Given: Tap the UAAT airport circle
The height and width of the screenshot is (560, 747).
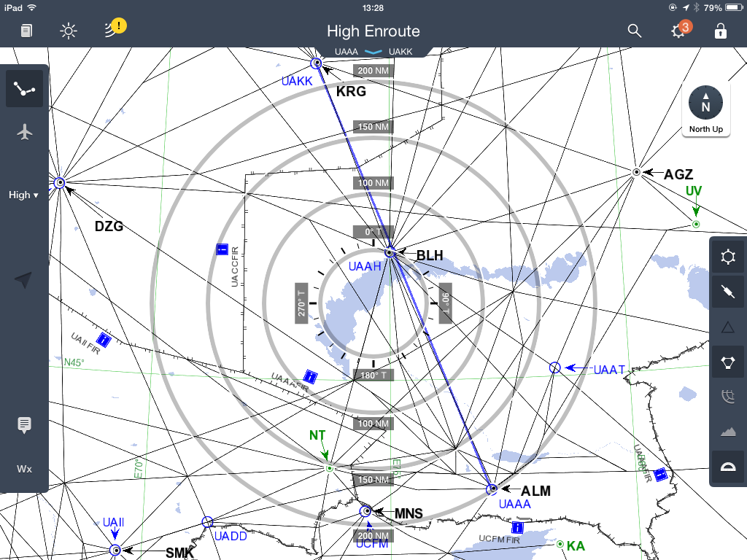Looking at the screenshot, I should pyautogui.click(x=555, y=367).
